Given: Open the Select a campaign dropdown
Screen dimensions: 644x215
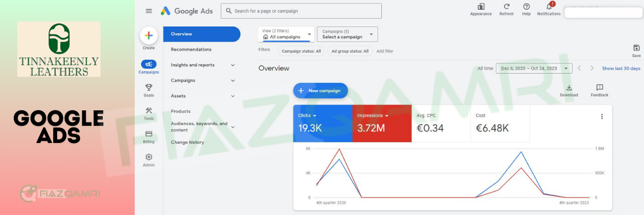Looking at the screenshot, I should (x=348, y=34).
